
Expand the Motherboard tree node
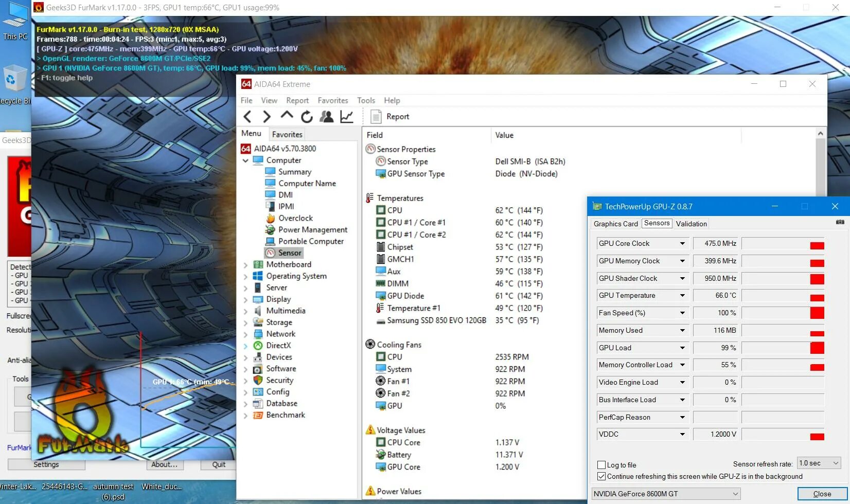pos(245,265)
